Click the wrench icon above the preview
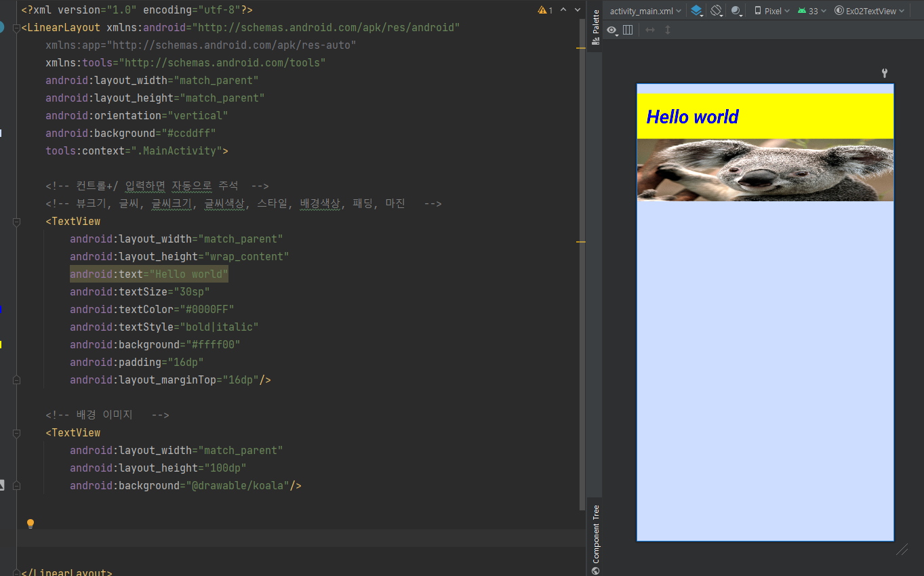 [x=884, y=73]
